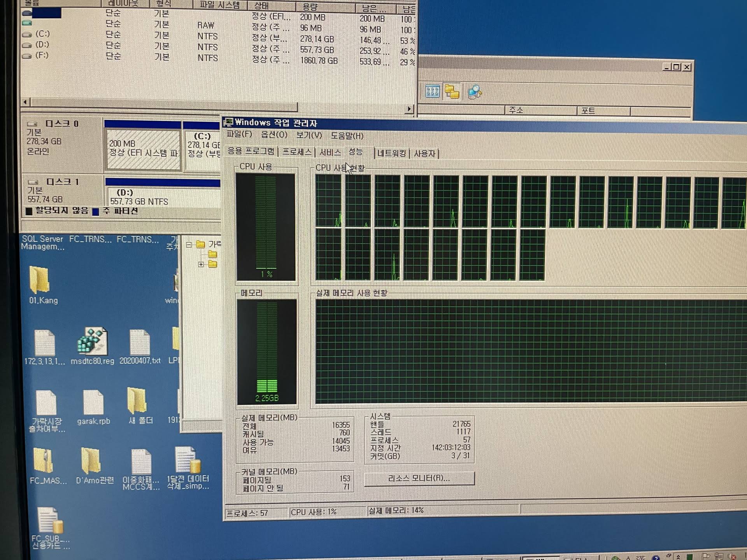Open the FC_MAS zipped folder icon
The image size is (747, 560).
tap(43, 461)
